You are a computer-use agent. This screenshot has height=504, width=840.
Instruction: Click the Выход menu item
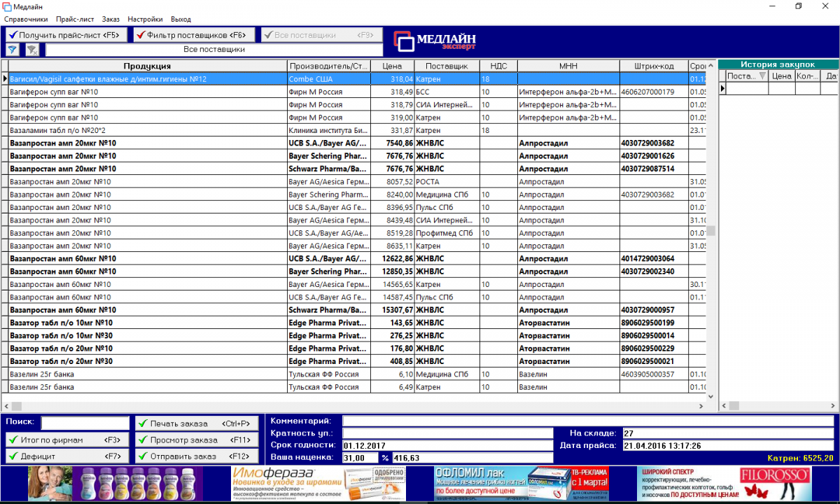click(181, 20)
